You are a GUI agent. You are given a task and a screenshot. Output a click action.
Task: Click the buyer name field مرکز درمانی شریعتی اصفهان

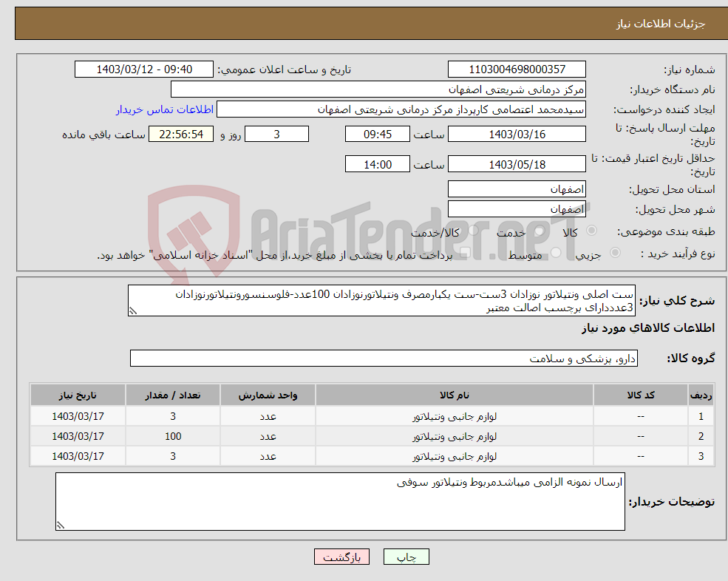(378, 89)
